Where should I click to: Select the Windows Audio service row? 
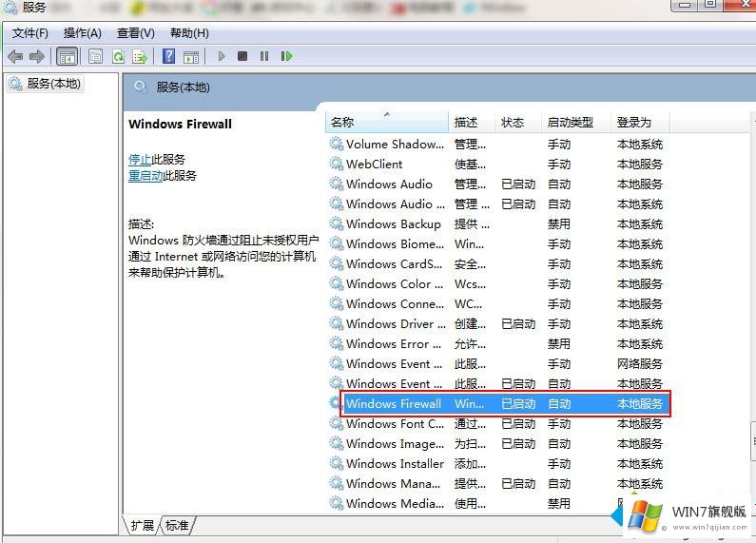(497, 184)
